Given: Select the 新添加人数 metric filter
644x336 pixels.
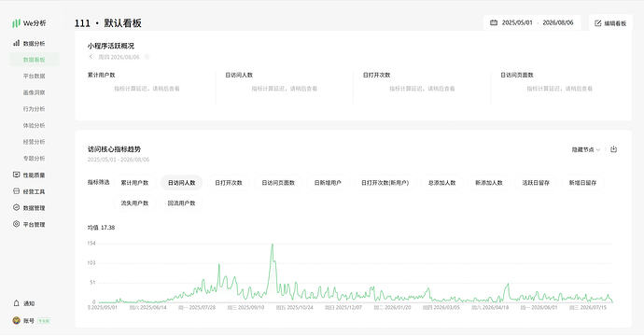Looking at the screenshot, I should pos(489,182).
